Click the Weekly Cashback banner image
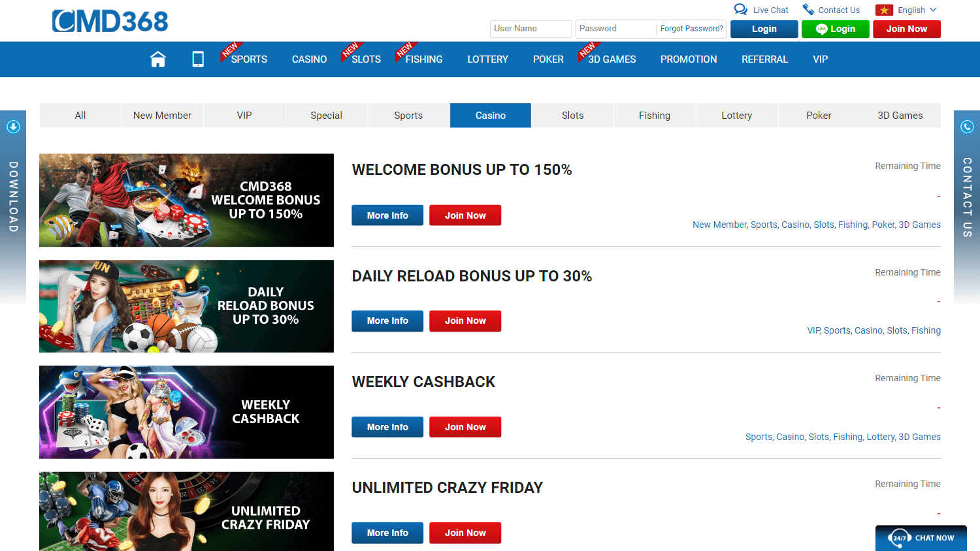980x551 pixels. coord(186,412)
